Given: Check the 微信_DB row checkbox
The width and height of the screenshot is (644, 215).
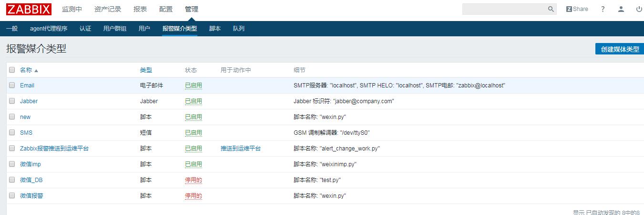Looking at the screenshot, I should 12,180.
